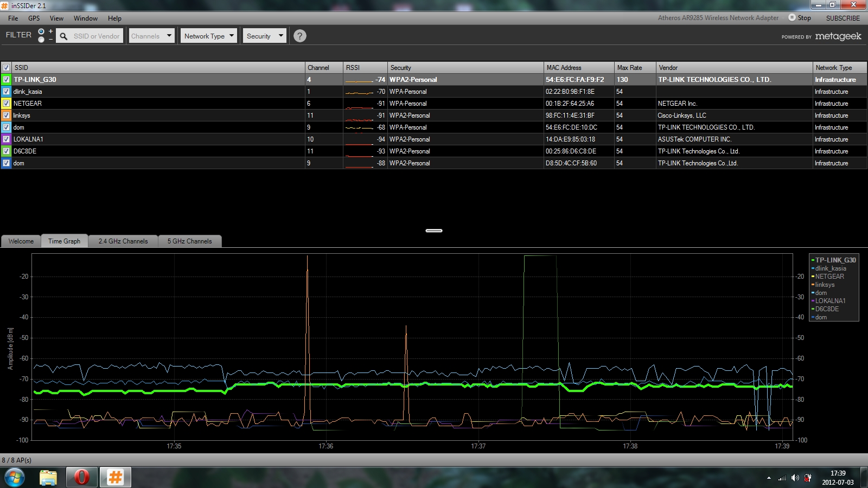
Task: Sort the table by the SSID column header
Action: [x=158, y=68]
